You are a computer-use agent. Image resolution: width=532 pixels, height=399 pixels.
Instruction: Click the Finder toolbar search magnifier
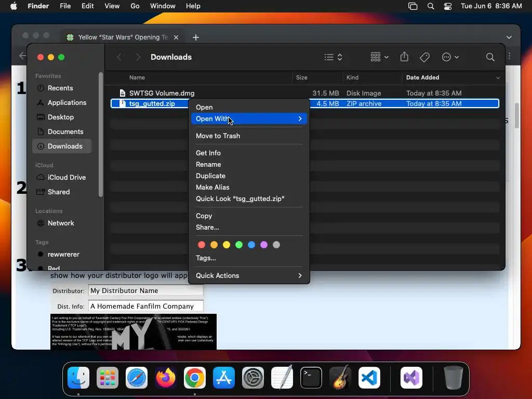[490, 57]
